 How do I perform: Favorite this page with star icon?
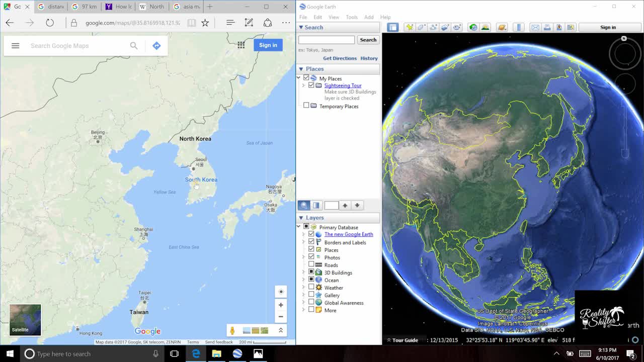point(205,23)
